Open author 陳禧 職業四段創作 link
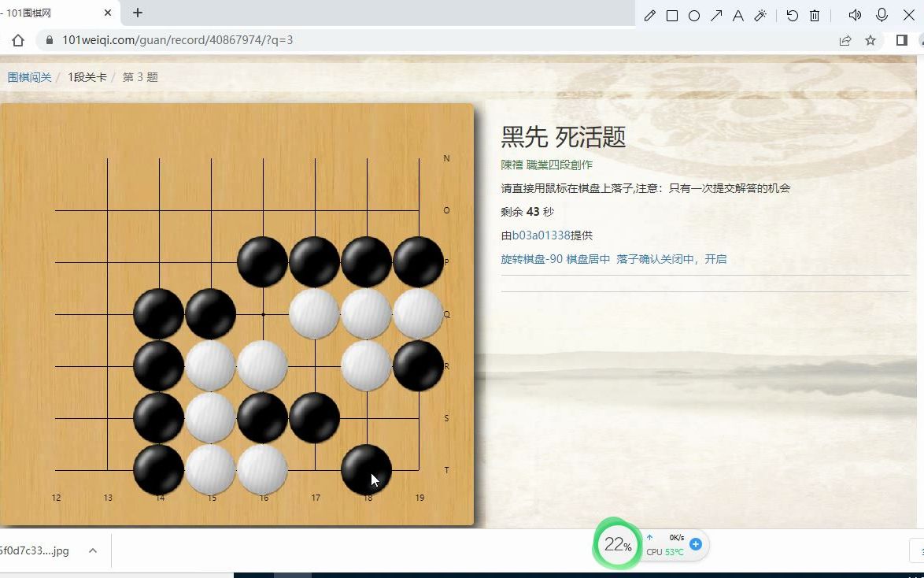 tap(546, 165)
